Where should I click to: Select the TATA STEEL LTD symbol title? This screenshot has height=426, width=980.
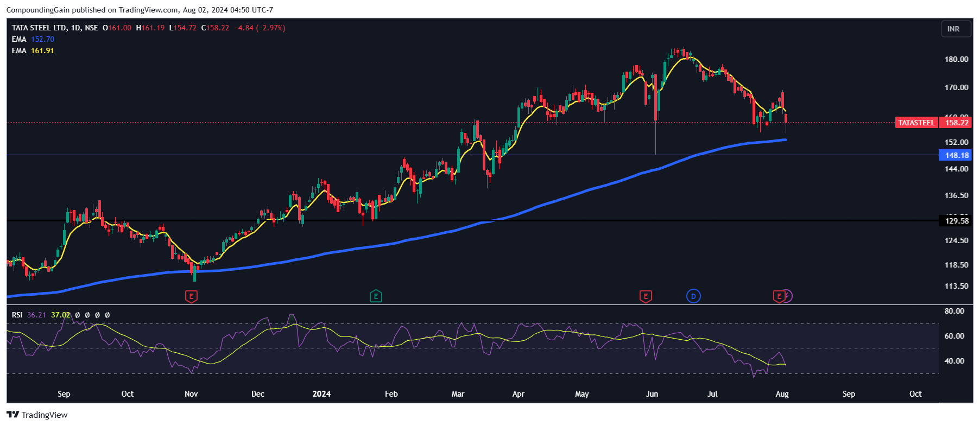(x=39, y=28)
